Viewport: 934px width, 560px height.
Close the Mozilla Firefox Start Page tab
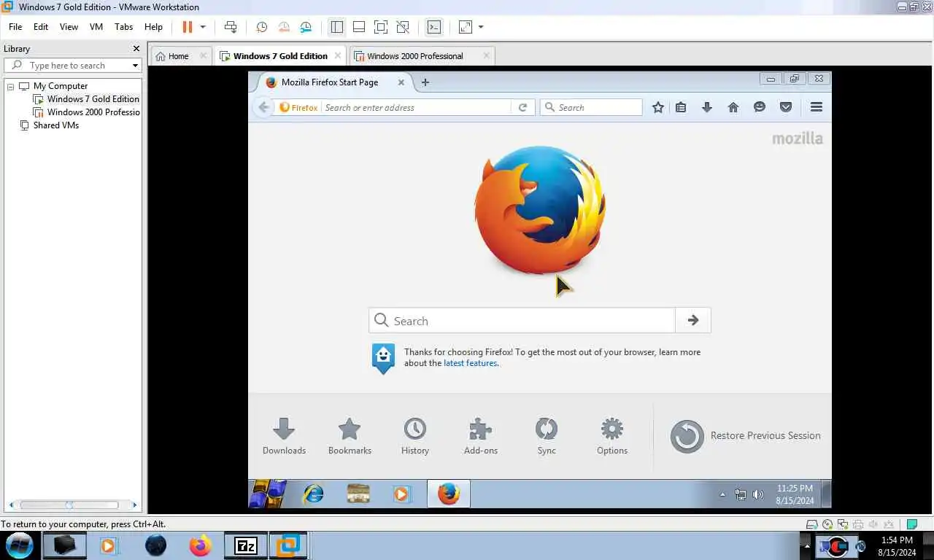(401, 82)
